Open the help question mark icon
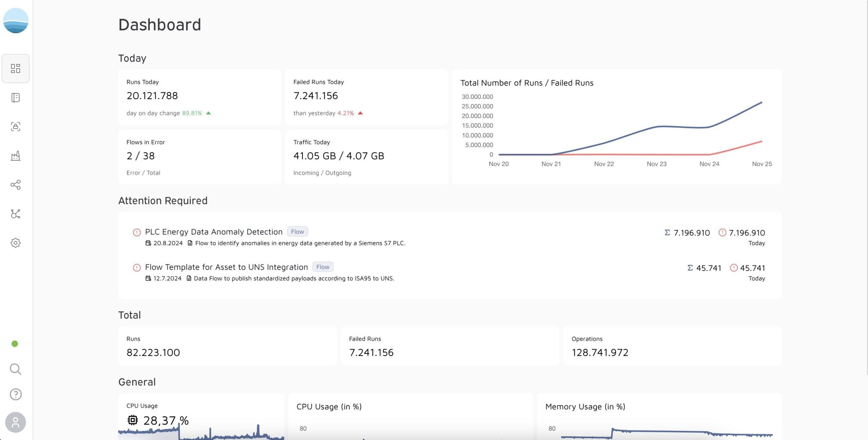Screen dimensions: 868x440 pos(15,394)
